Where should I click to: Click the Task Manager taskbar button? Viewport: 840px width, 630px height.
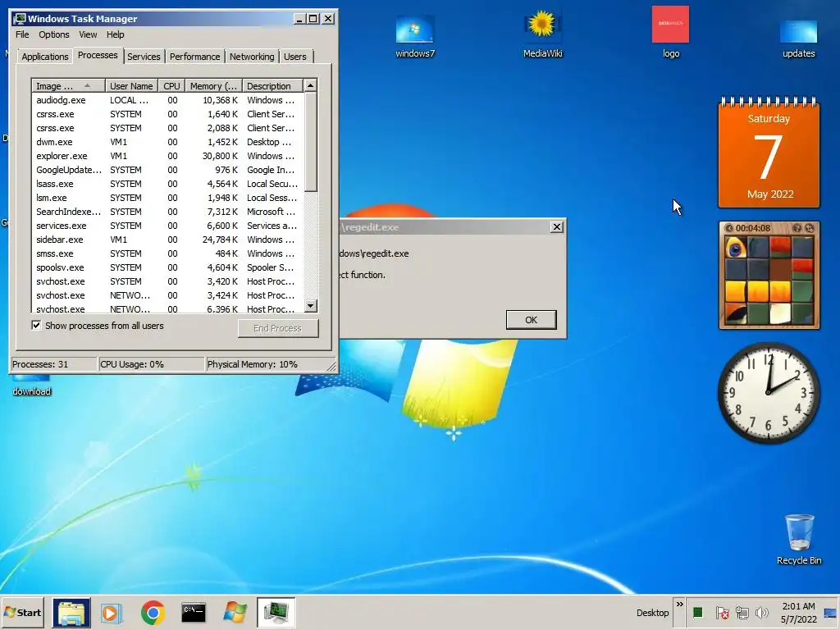276,612
